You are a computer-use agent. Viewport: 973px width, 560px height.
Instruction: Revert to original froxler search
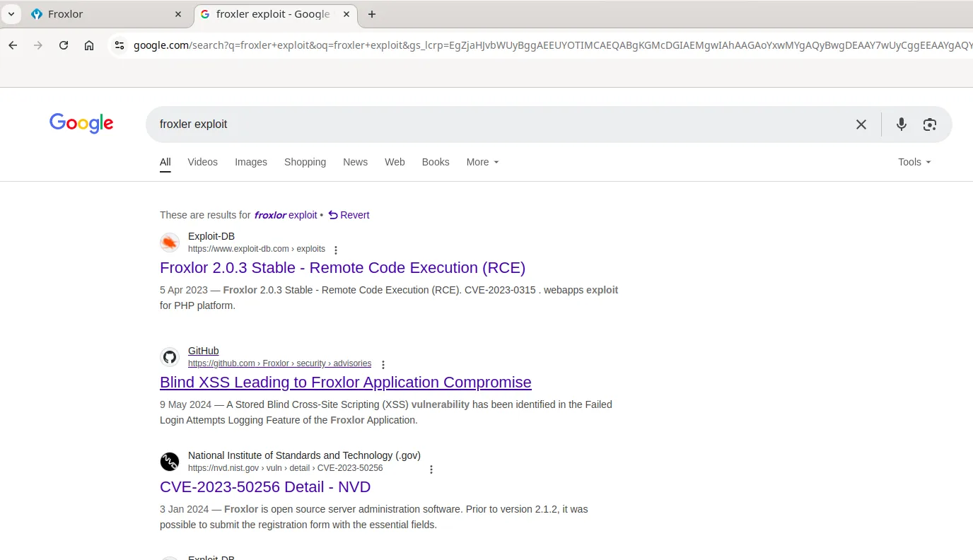[349, 215]
